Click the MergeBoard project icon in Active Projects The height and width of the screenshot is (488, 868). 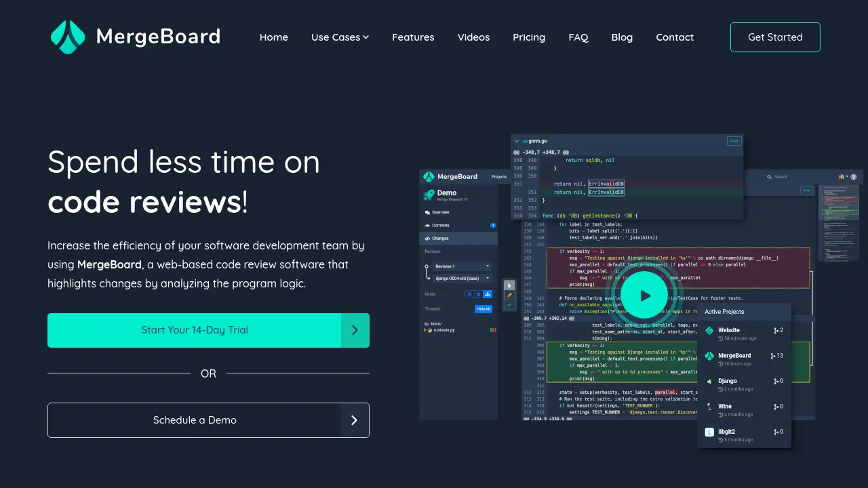click(x=709, y=356)
